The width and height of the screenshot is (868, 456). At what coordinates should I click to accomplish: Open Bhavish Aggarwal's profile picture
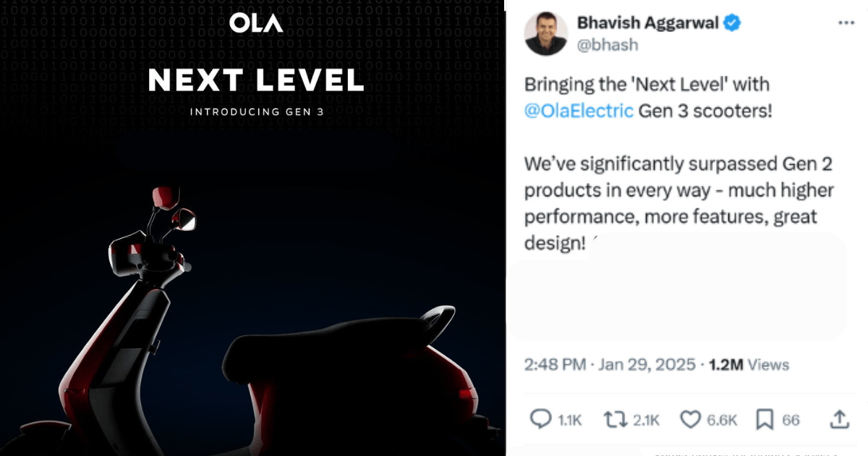(x=546, y=33)
